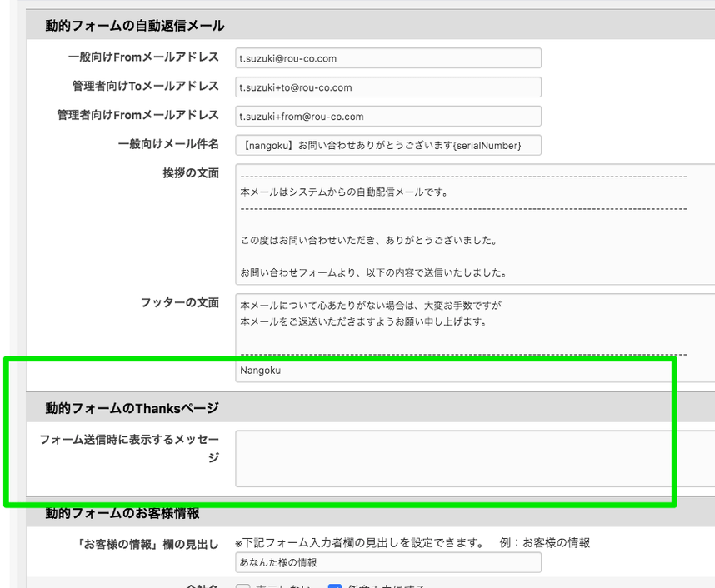Click the 一般向けFromメールアドレス label
The width and height of the screenshot is (715, 588).
pos(143,57)
